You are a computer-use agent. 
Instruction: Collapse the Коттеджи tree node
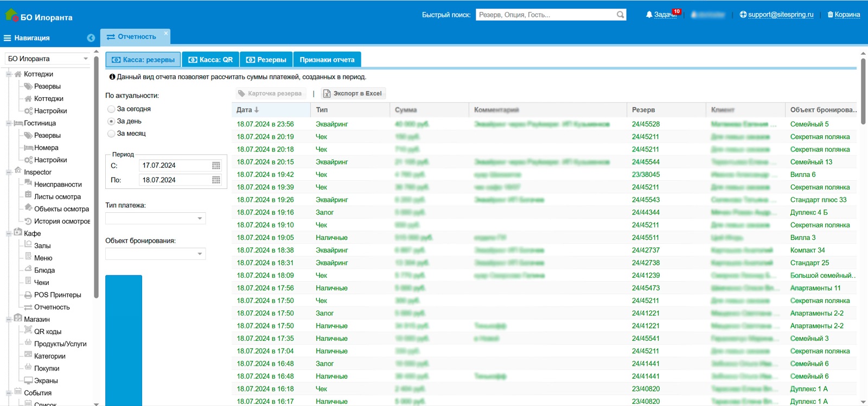(9, 74)
